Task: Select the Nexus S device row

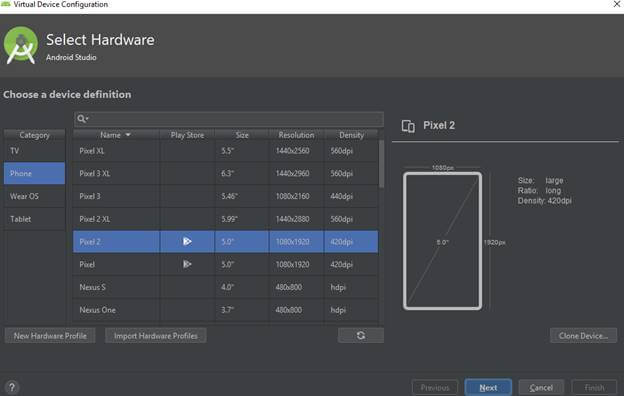Action: coord(226,287)
